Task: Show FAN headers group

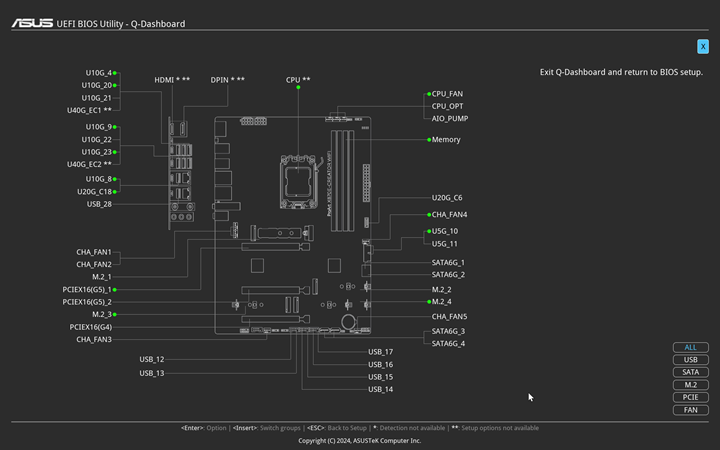Action: point(690,410)
